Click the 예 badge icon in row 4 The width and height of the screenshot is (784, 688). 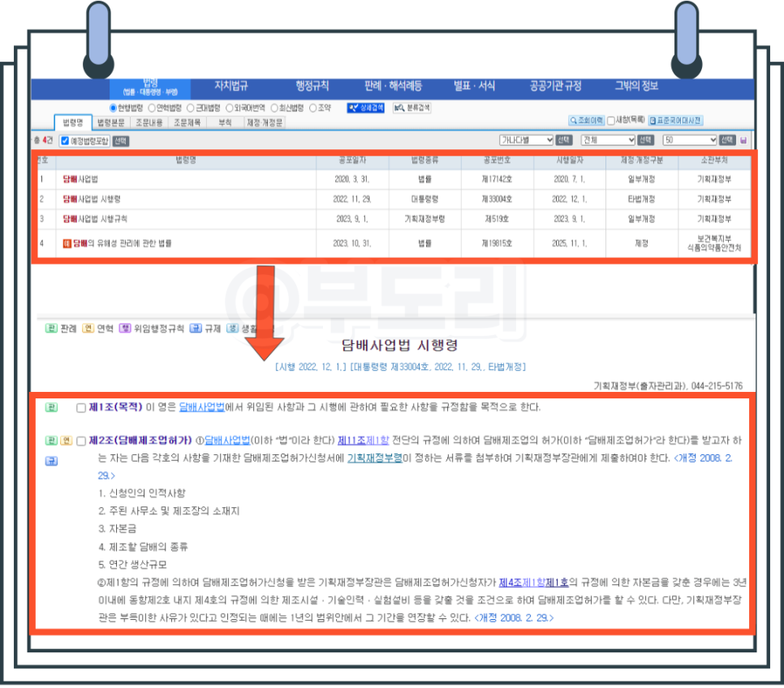click(67, 243)
